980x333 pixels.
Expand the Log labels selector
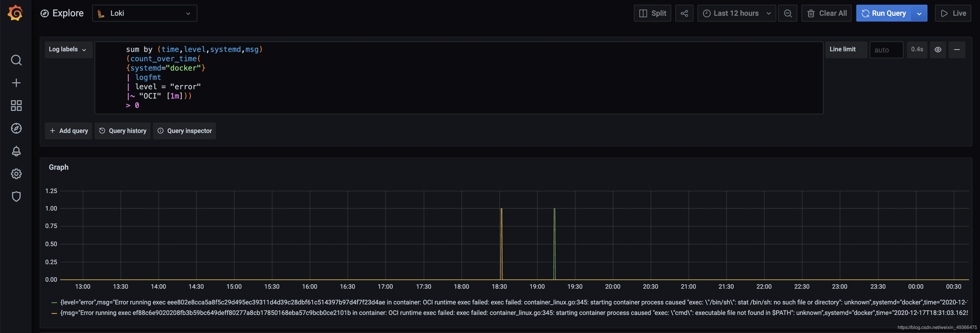point(68,50)
